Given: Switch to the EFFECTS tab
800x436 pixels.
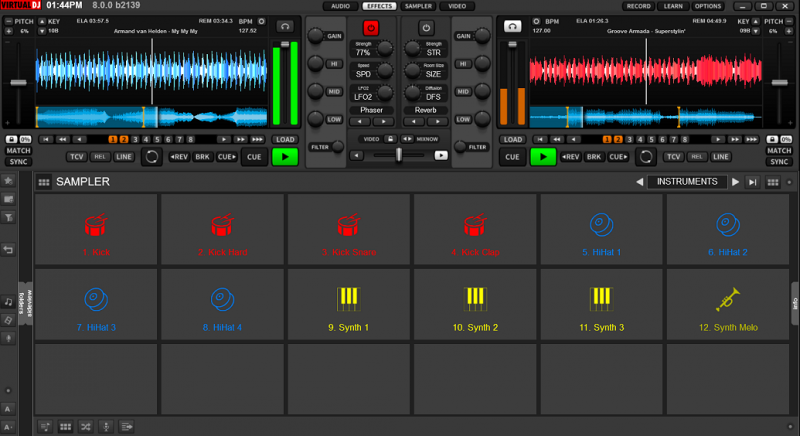Looking at the screenshot, I should click(x=379, y=6).
